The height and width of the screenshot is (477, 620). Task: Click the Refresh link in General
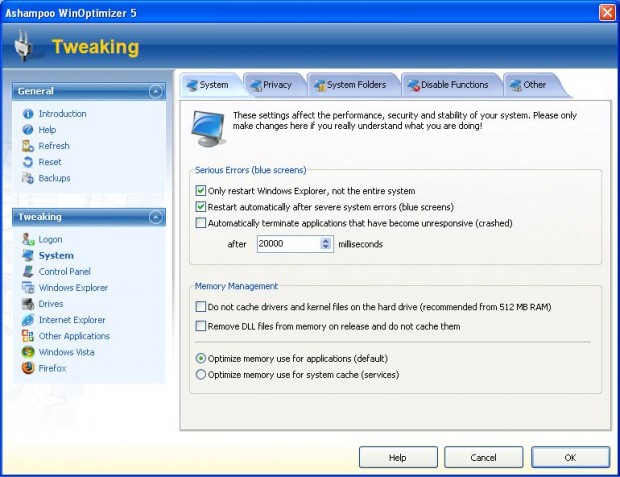(54, 146)
